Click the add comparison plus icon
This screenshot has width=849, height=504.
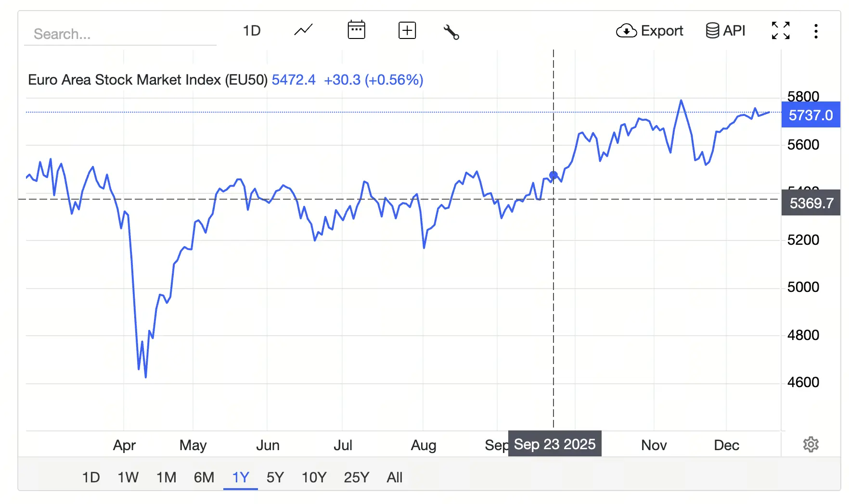[x=407, y=31]
